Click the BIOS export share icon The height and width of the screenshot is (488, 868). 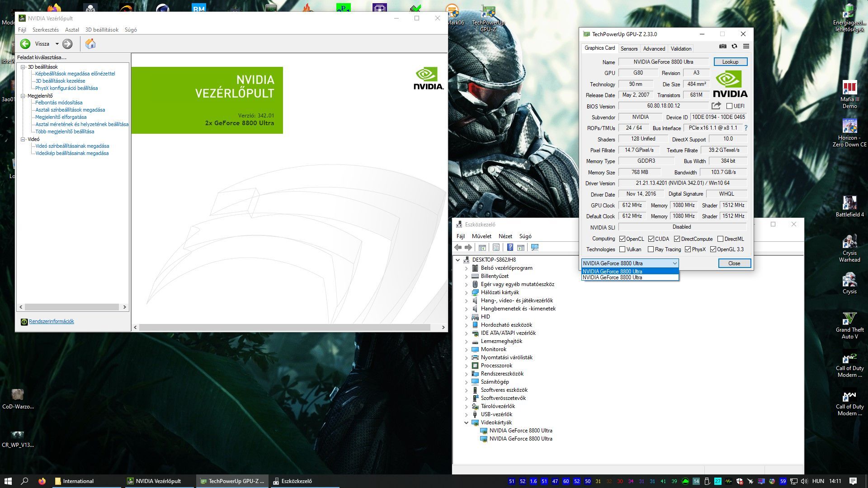716,106
